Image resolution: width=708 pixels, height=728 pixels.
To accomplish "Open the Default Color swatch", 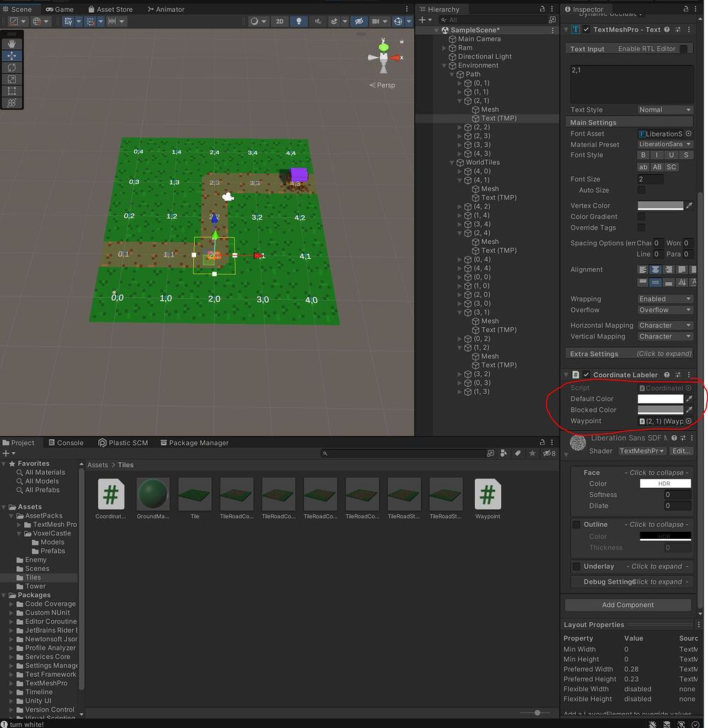I will (x=660, y=399).
